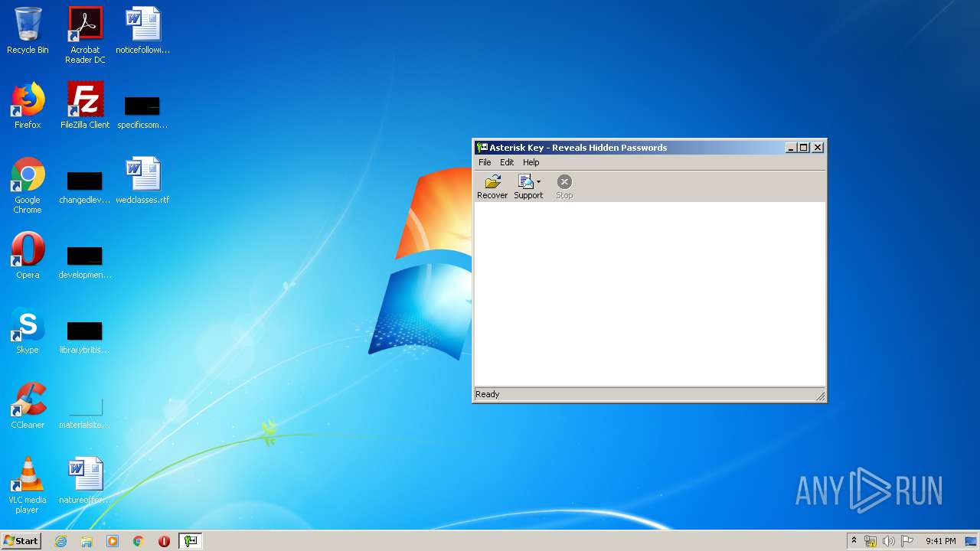This screenshot has width=980, height=551.
Task: Select the CCleaner desktop shortcut
Action: pyautogui.click(x=28, y=406)
